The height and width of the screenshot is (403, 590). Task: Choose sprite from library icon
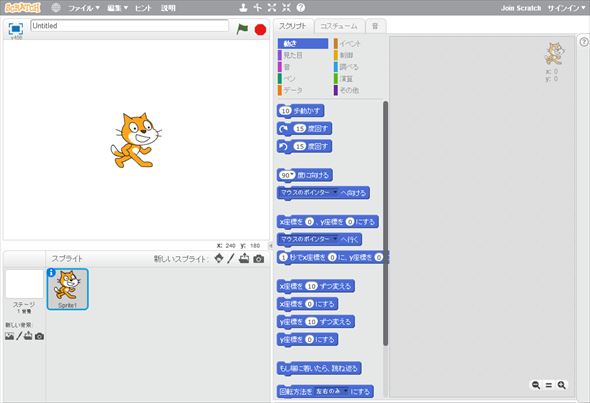(x=219, y=259)
